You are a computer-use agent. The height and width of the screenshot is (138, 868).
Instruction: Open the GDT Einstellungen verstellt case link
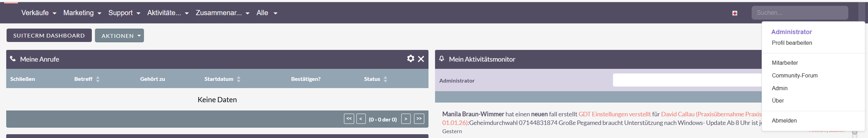click(x=614, y=114)
